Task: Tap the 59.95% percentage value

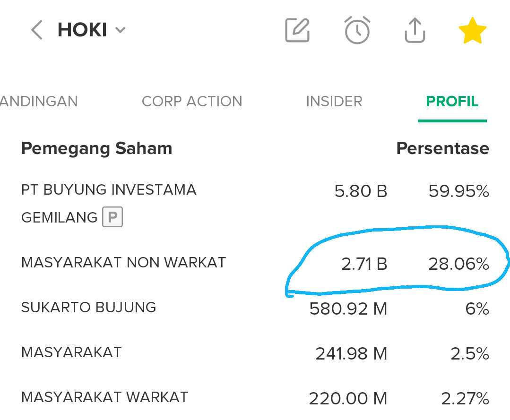Action: click(458, 191)
